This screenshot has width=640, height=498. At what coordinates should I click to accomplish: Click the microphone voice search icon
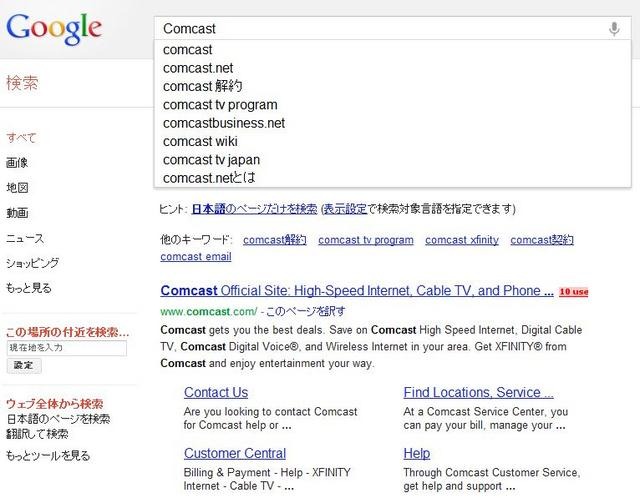pyautogui.click(x=614, y=29)
